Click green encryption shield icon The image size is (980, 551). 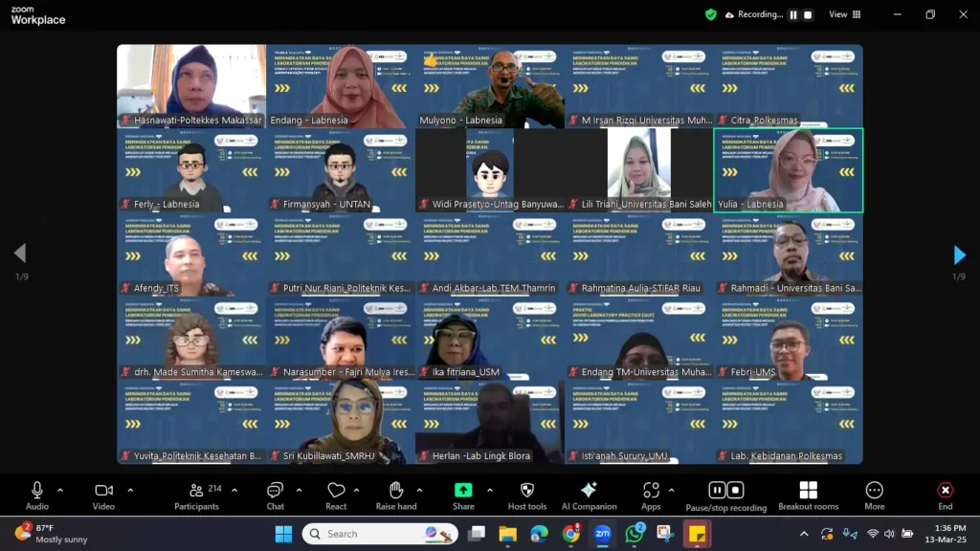point(711,14)
